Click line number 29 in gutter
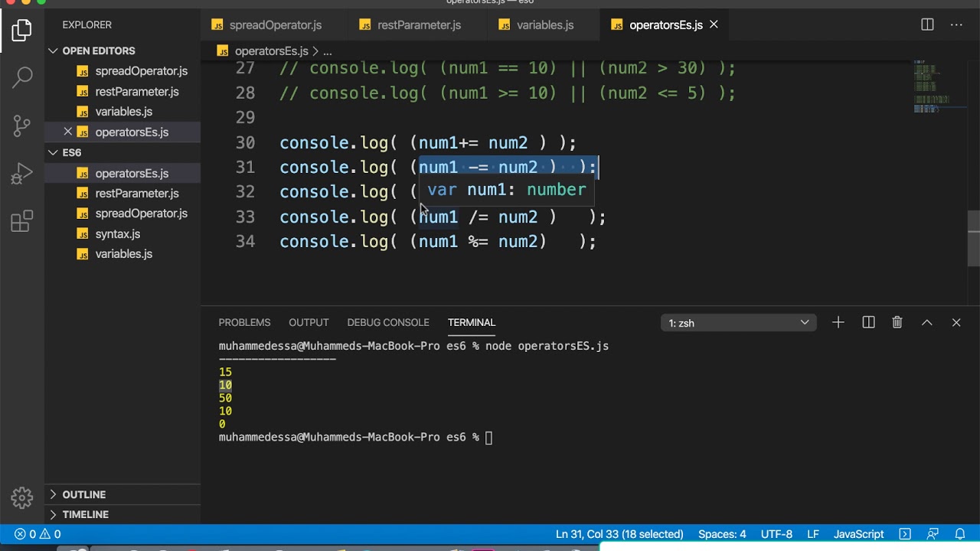The image size is (980, 551). point(245,118)
